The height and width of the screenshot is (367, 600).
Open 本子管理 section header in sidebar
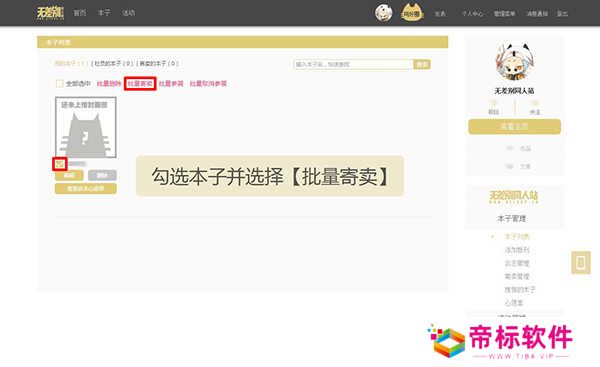click(x=511, y=219)
